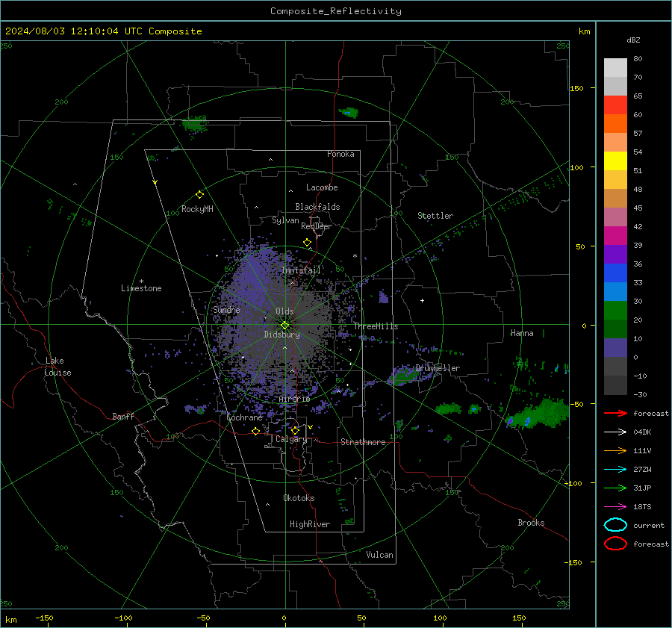Click the Blackfalds label
This screenshot has width=672, height=628.
click(317, 207)
